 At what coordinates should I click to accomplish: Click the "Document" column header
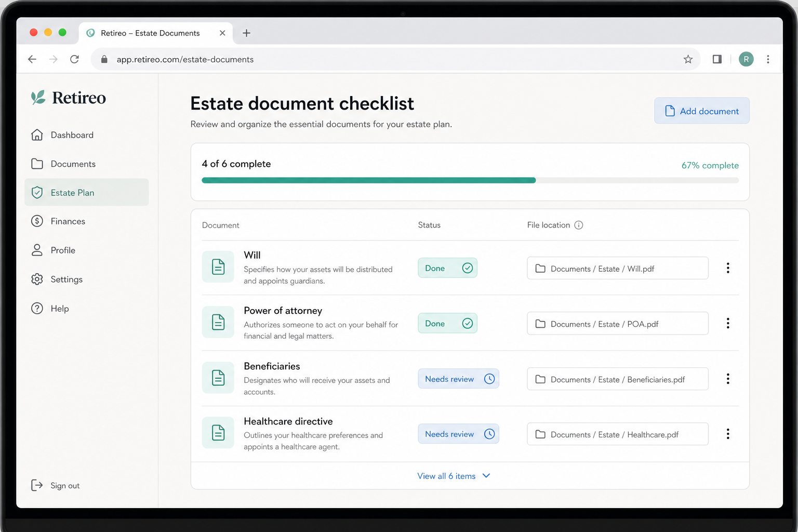point(220,225)
